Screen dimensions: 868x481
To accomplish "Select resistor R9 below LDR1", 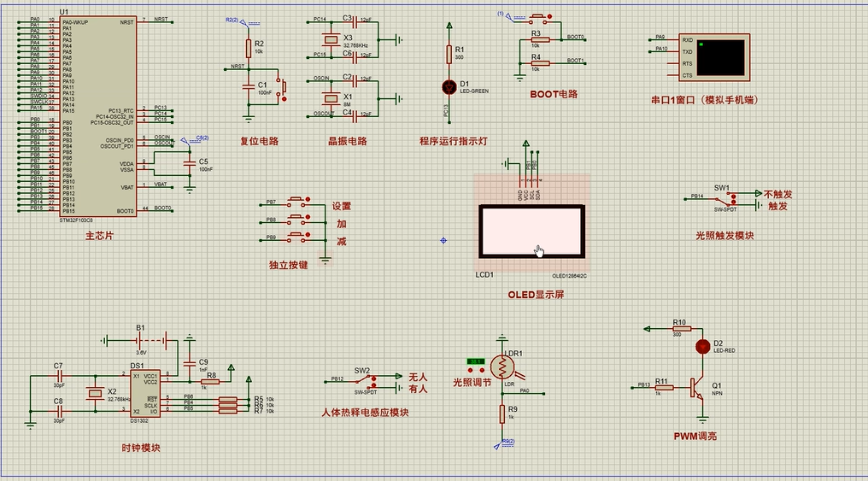I will tap(502, 414).
